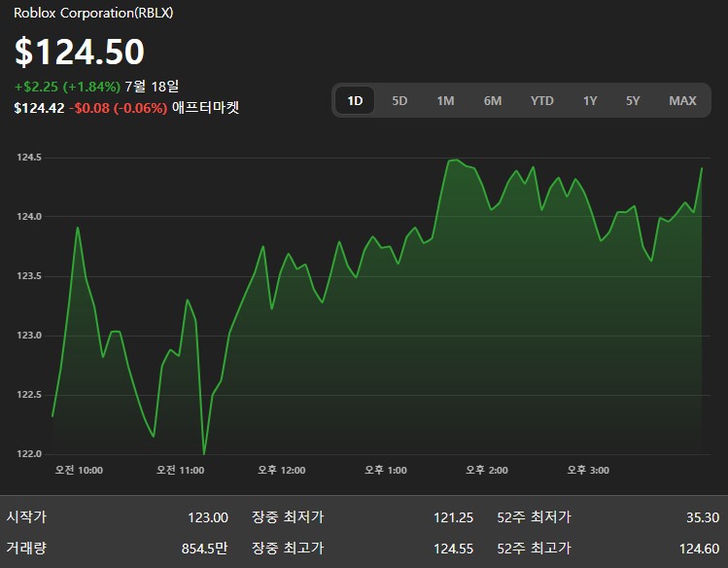
Task: Click the 124.0 y-axis label
Action: click(29, 217)
